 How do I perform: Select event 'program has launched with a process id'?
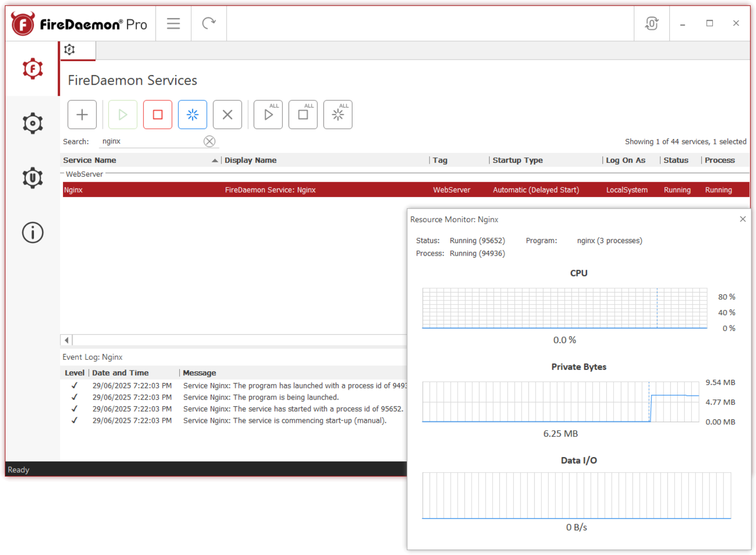click(x=234, y=385)
